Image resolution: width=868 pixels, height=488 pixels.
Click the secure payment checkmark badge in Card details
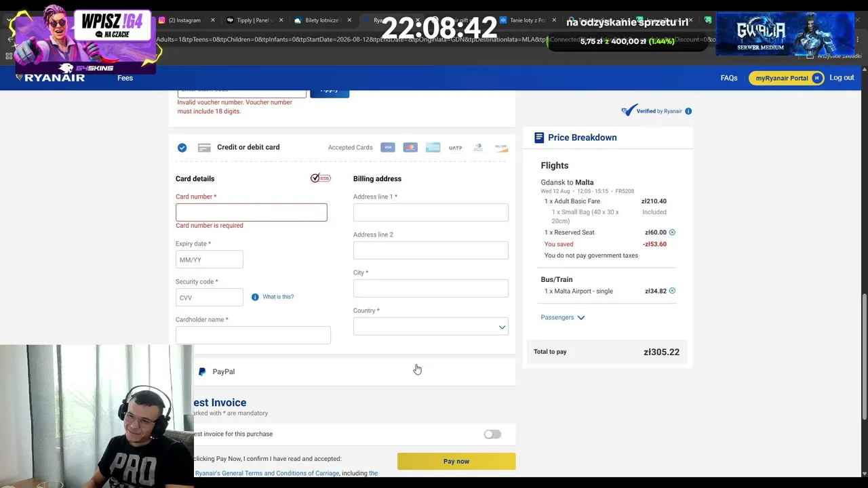(320, 178)
